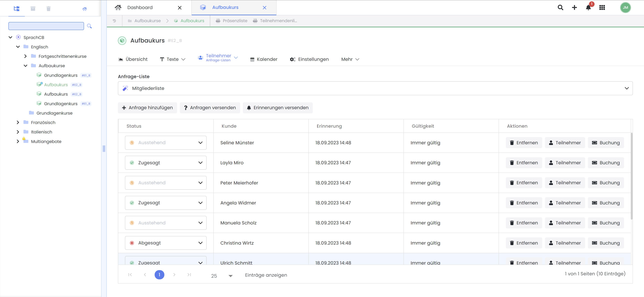The width and height of the screenshot is (644, 297).
Task: Expand the Fortgeschrittenenkurse folder
Action: [25, 56]
